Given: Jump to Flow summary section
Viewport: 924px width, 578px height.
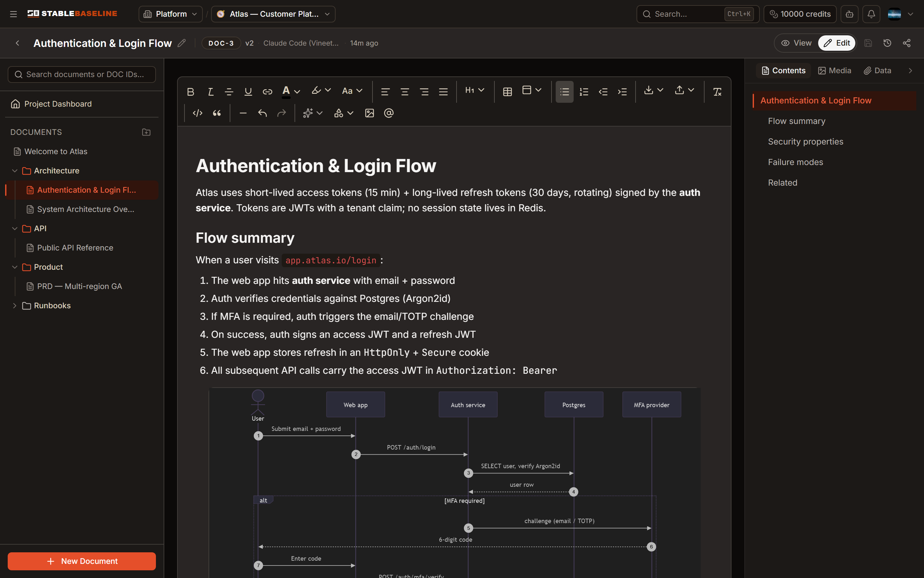Looking at the screenshot, I should point(797,121).
